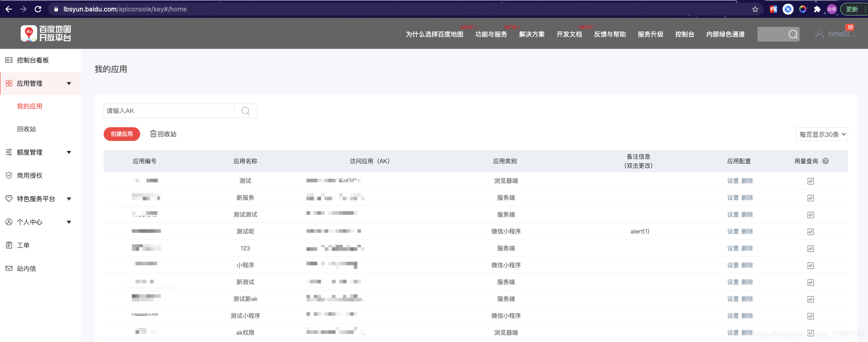Image resolution: width=868 pixels, height=342 pixels.
Task: Open 内部绿色通道 nav item
Action: [x=725, y=34]
